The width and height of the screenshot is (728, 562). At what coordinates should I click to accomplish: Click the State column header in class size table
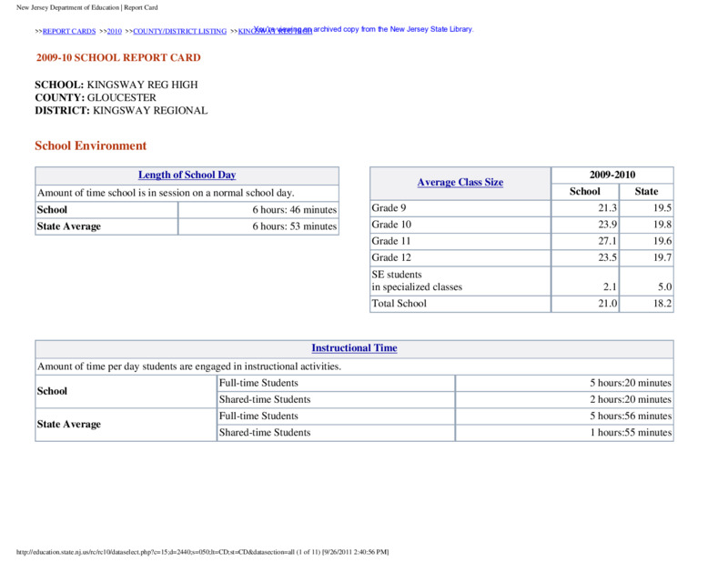coord(646,192)
